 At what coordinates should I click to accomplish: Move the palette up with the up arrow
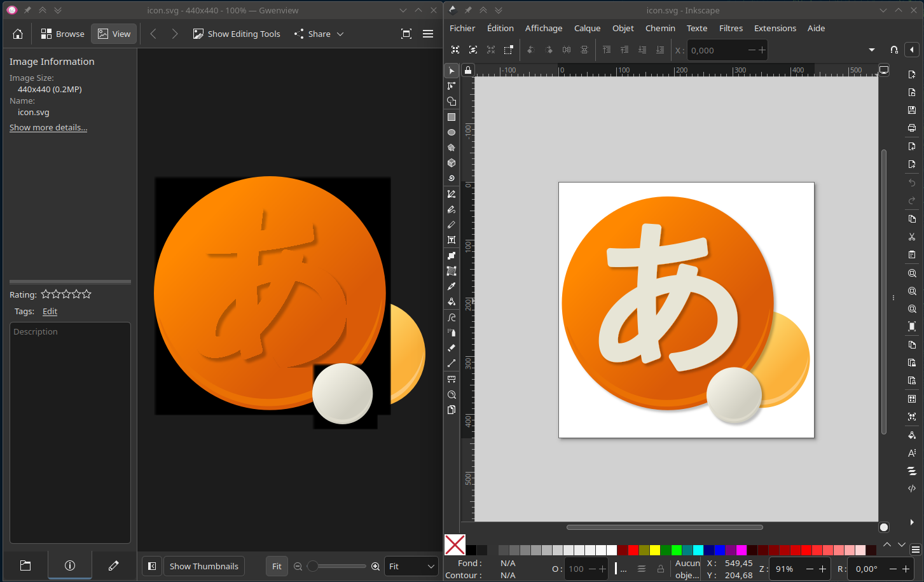[x=887, y=545]
